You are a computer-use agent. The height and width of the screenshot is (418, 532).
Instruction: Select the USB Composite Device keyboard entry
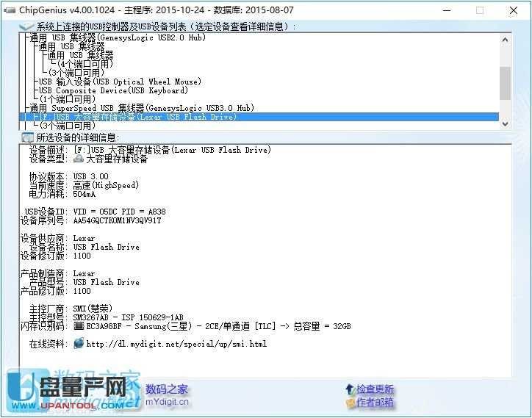coord(113,90)
